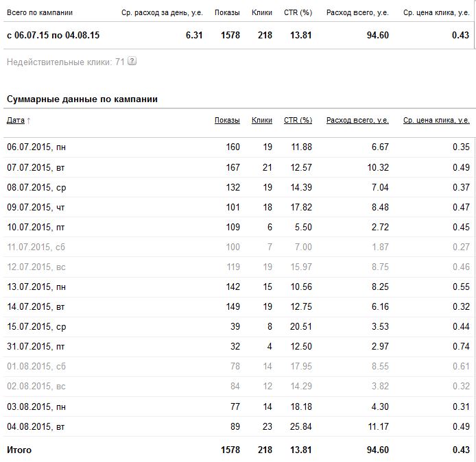
Task: Click the sort arrow next to Дата
Action: (x=29, y=121)
